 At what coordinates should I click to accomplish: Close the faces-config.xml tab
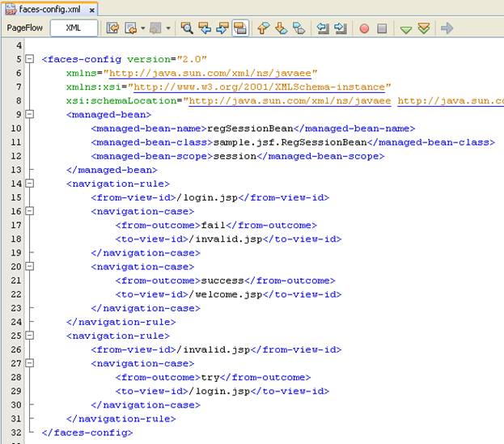pos(92,11)
